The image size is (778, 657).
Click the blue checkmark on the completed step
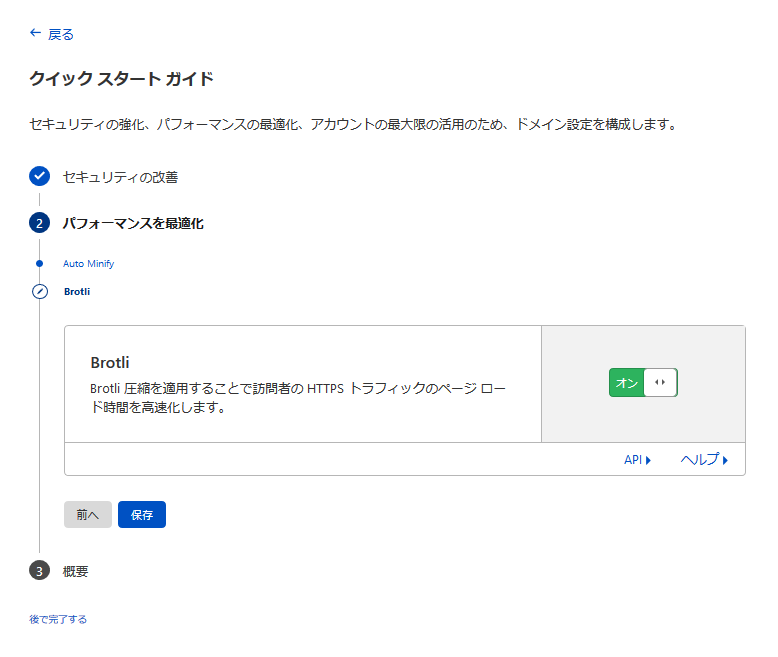pos(39,177)
